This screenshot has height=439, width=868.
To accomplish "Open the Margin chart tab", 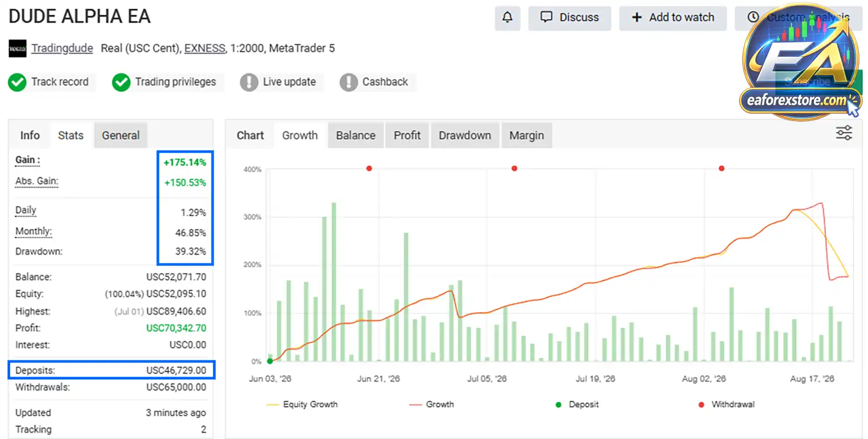I will [x=527, y=135].
